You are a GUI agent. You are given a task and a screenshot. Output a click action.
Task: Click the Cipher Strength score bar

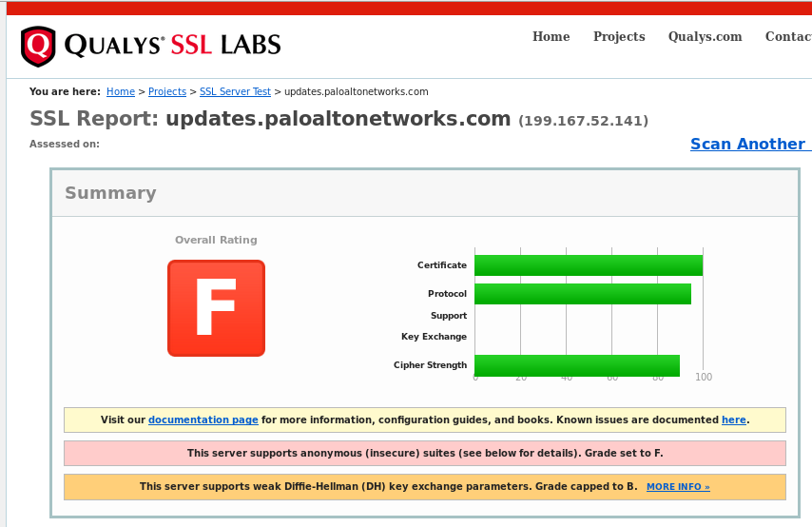(577, 366)
